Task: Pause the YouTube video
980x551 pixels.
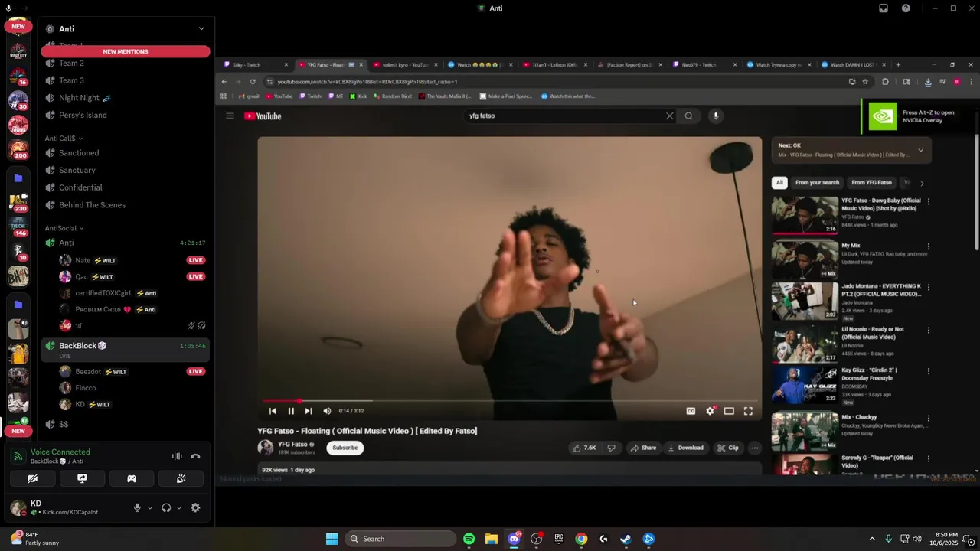Action: tap(290, 411)
